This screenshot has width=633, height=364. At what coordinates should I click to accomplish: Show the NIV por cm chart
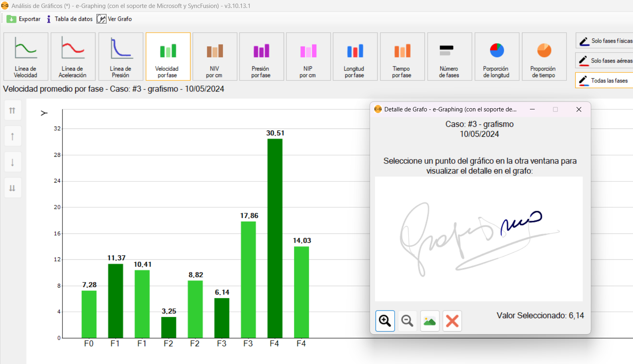click(214, 56)
